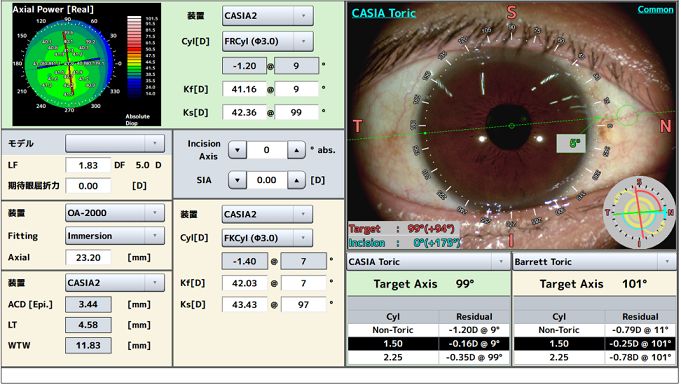
Task: Click the Absolute Diop color scale bar
Action: click(x=134, y=56)
